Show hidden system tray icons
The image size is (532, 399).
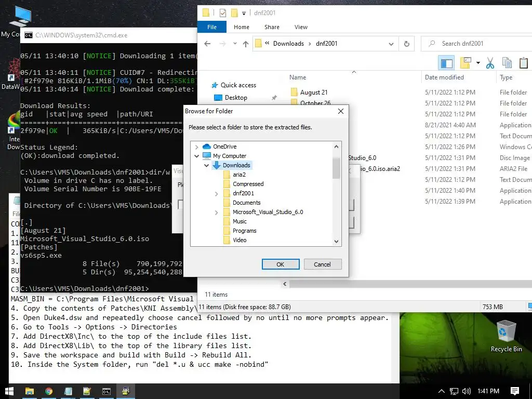(442, 391)
